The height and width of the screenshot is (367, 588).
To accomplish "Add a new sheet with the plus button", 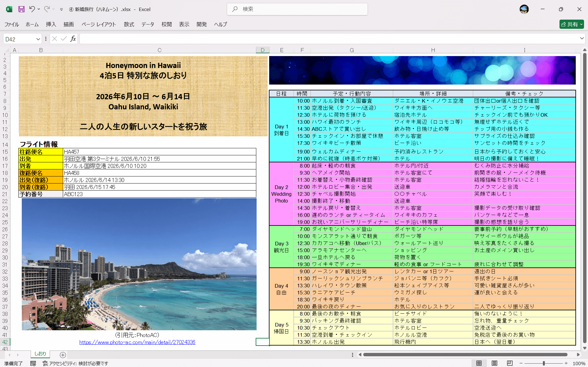I will (x=63, y=355).
